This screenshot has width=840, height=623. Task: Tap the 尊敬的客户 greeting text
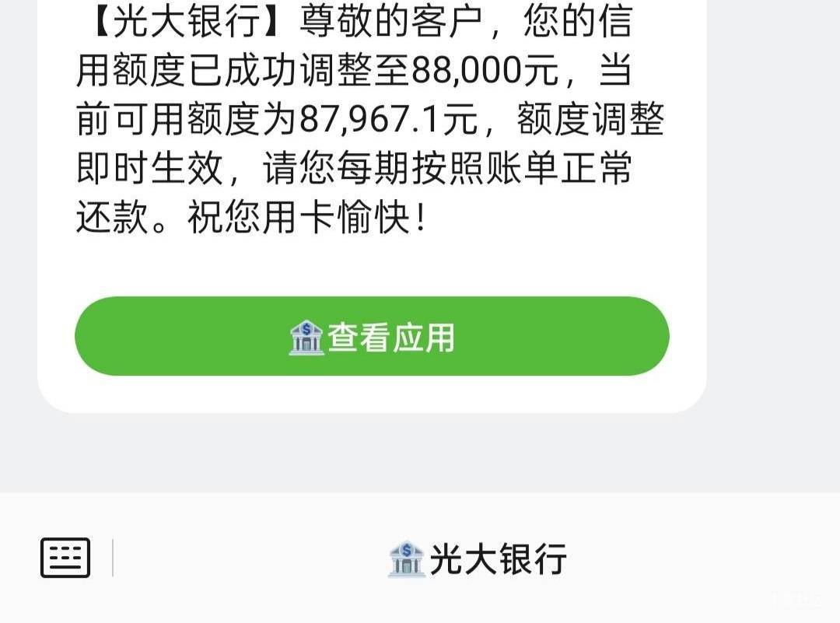(390, 22)
